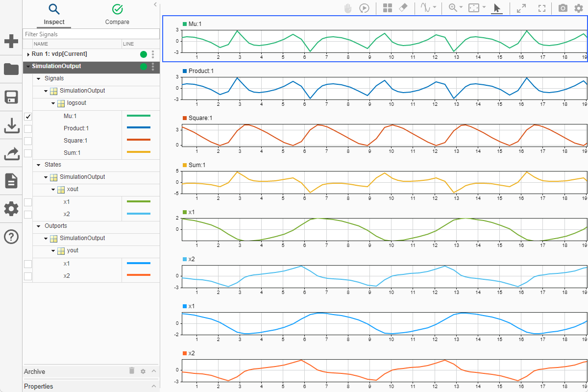This screenshot has height=392, width=588.
Task: Select the arrow pointer tool
Action: point(496,8)
